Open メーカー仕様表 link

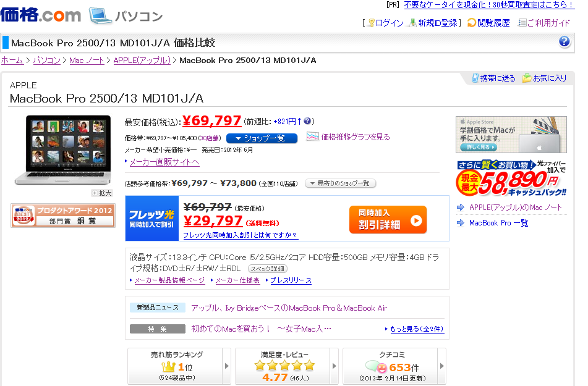pos(237,280)
